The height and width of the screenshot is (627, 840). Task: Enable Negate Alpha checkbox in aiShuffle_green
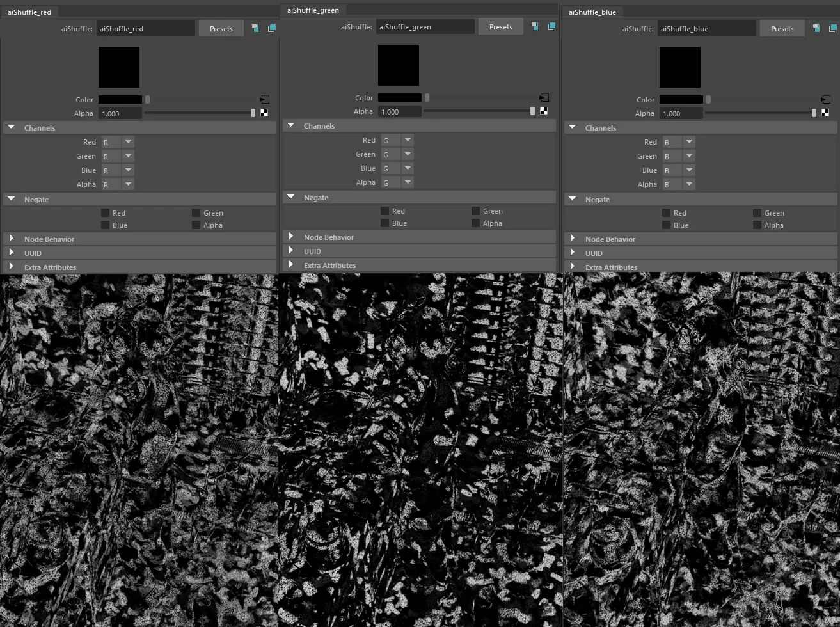point(475,223)
